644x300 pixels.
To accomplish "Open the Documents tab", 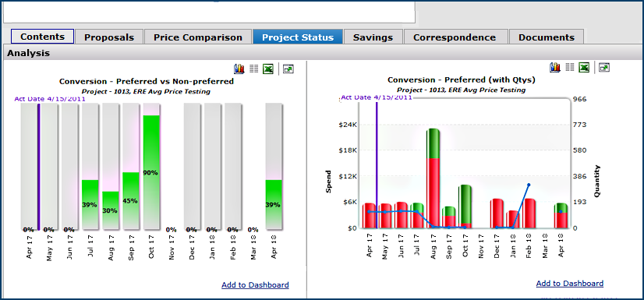I will (547, 37).
